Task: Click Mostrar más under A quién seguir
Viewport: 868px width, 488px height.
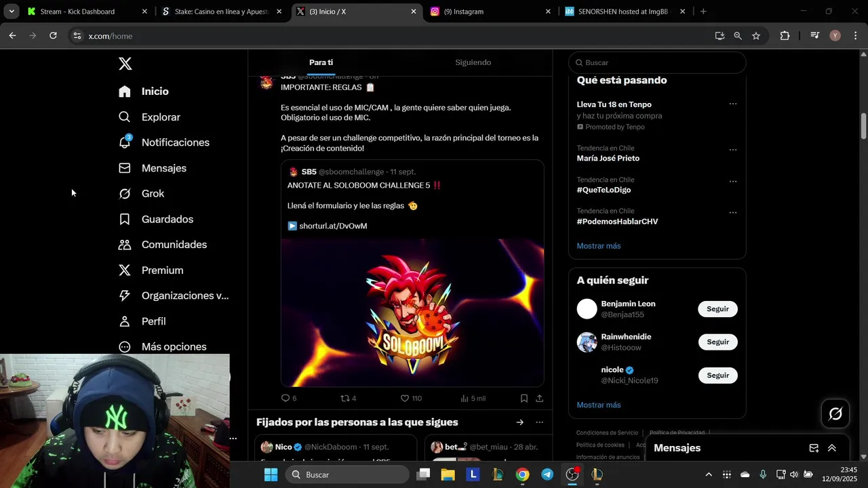Action: click(599, 405)
